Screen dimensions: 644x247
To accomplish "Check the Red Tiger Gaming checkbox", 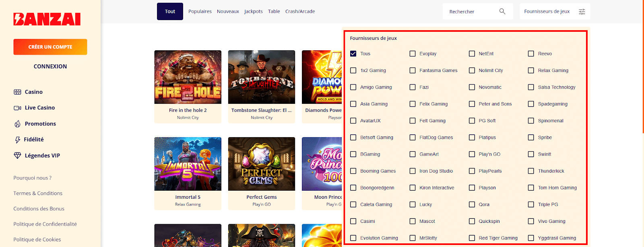I will 472,238.
